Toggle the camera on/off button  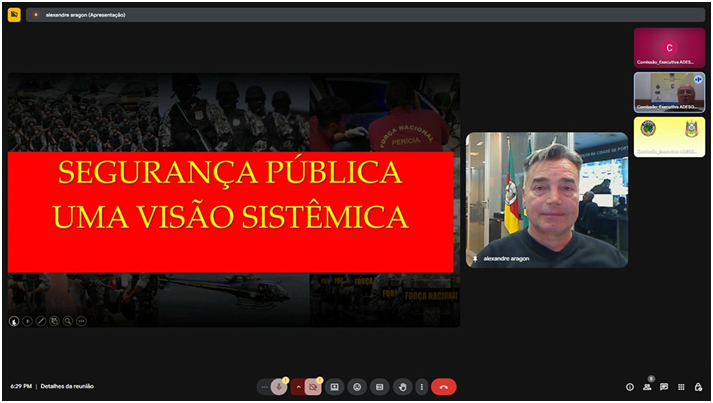313,387
